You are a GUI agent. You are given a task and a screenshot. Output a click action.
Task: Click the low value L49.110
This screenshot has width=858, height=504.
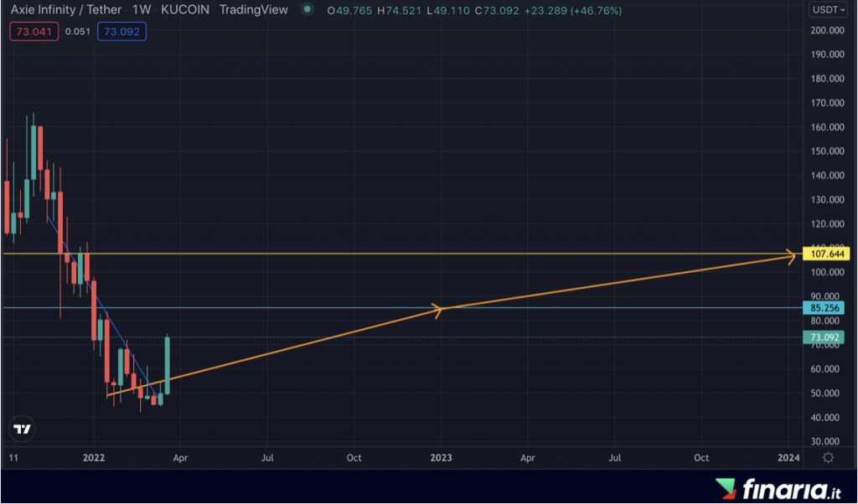(449, 10)
